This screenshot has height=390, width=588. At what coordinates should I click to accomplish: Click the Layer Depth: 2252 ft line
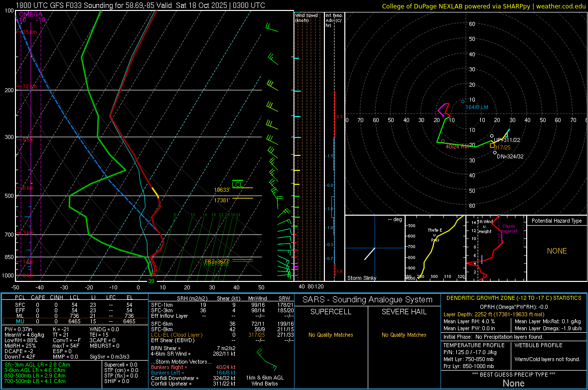click(x=493, y=315)
